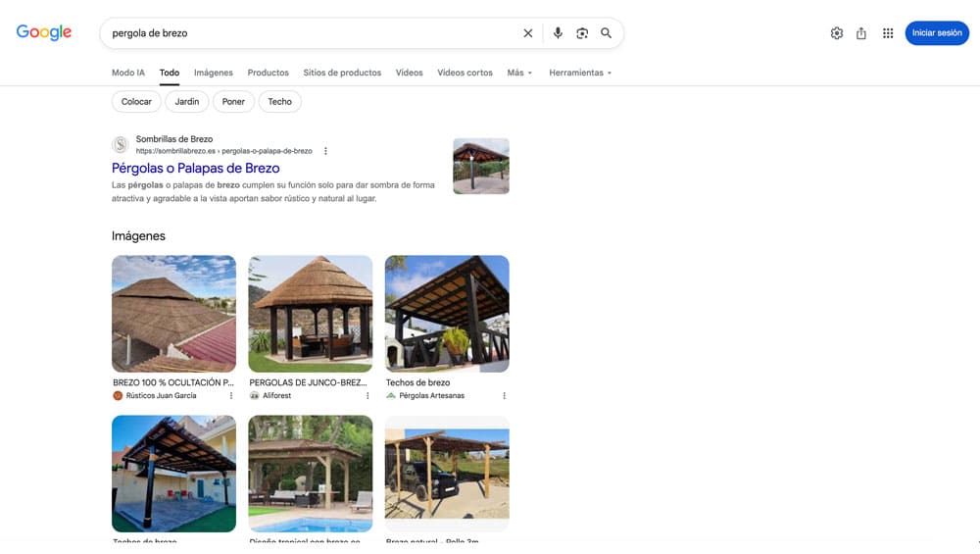Viewport: 980px width, 554px height.
Task: Click Techos de brezo caption
Action: click(417, 382)
